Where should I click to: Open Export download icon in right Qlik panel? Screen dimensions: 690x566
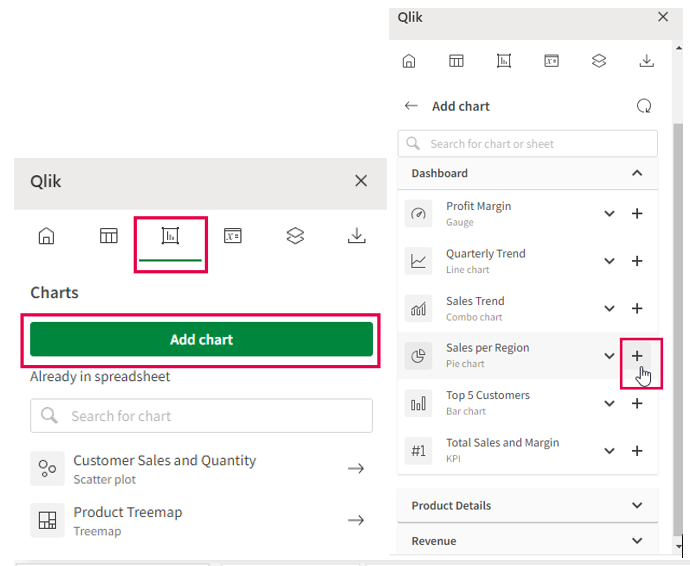coord(646,61)
